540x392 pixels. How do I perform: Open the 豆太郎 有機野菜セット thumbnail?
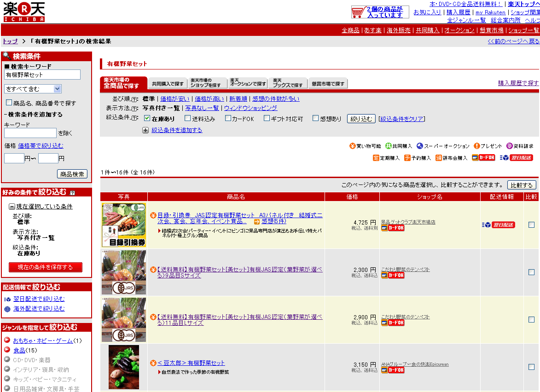click(x=124, y=367)
